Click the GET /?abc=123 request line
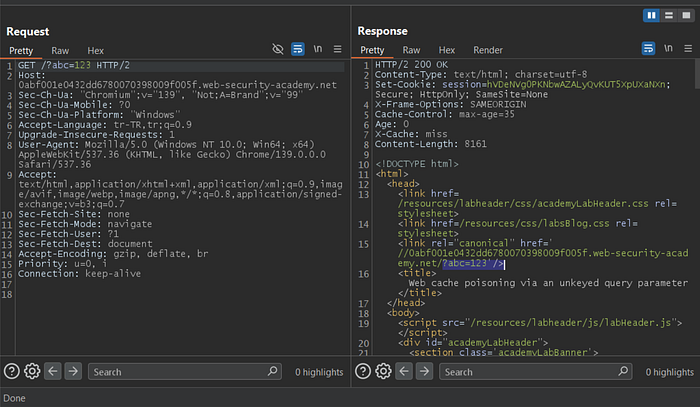 (74, 65)
